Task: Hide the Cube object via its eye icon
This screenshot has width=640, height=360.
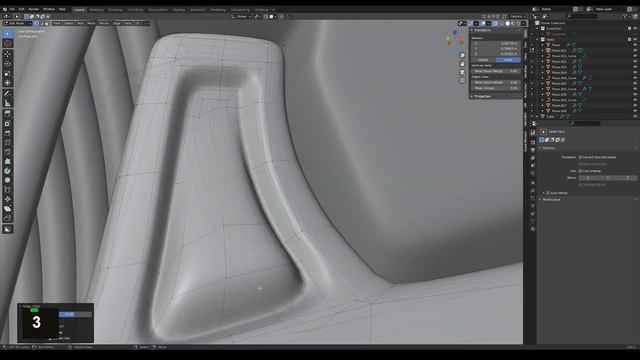Action: (635, 116)
